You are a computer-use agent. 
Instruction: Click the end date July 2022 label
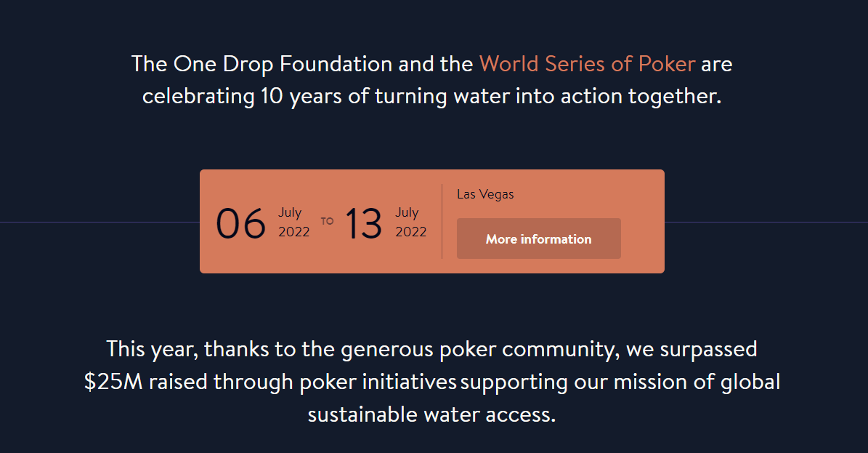(x=410, y=222)
